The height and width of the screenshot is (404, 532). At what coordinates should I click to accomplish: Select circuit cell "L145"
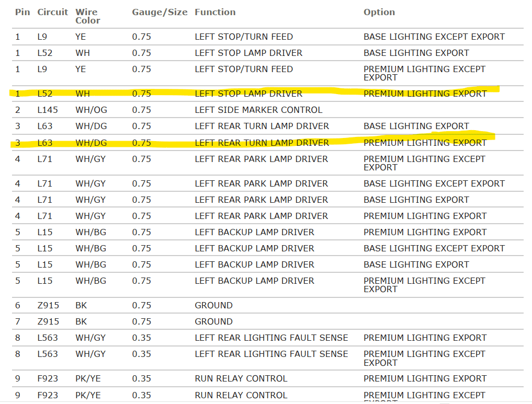point(48,110)
